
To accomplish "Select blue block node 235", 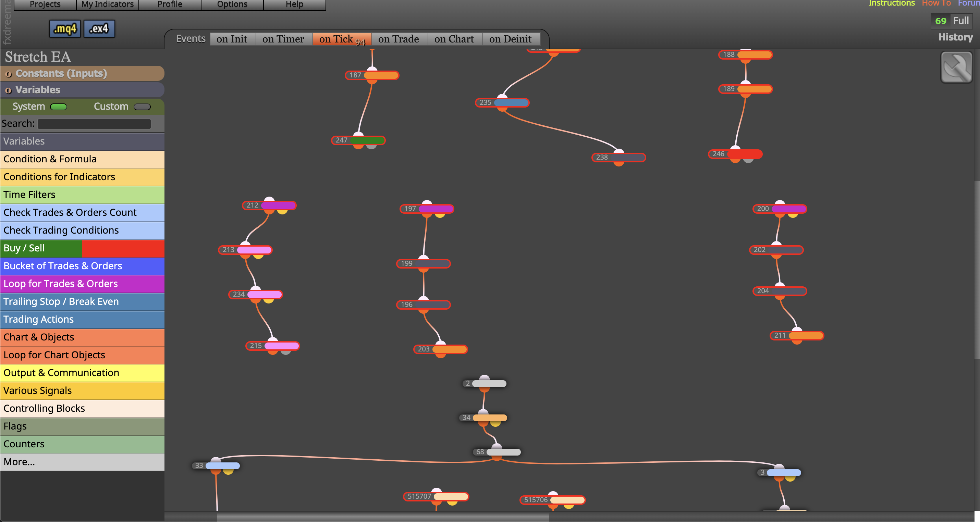I will 502,103.
